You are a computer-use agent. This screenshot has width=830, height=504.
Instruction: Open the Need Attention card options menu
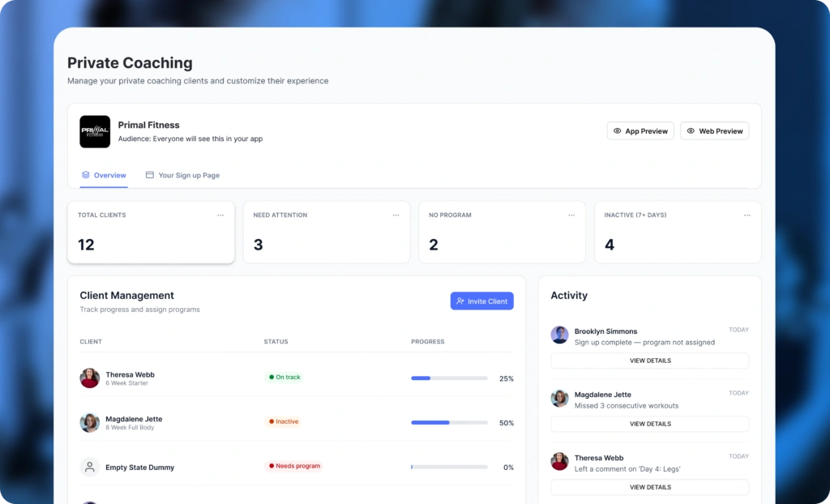(396, 215)
